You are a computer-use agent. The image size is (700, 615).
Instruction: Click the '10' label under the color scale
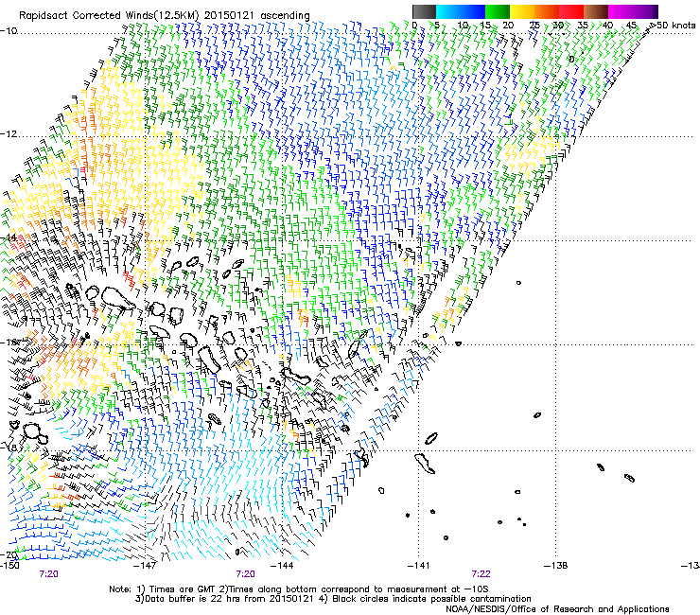463,26
